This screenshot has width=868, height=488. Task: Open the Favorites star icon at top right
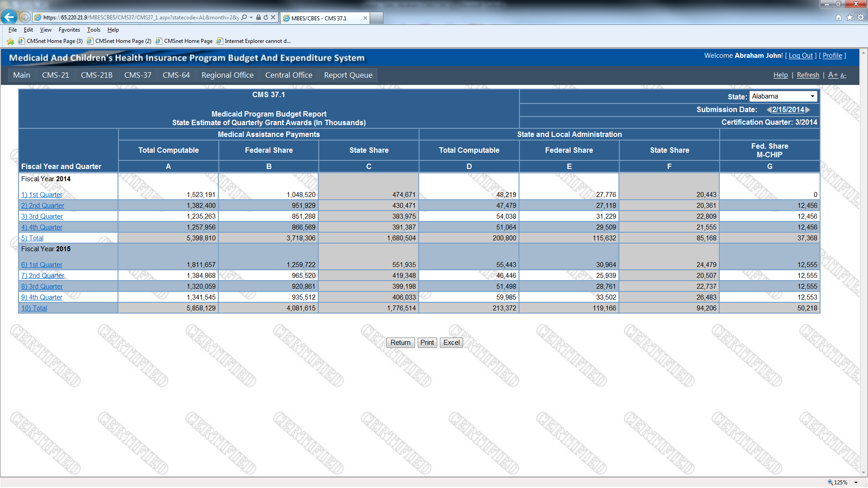pyautogui.click(x=849, y=17)
